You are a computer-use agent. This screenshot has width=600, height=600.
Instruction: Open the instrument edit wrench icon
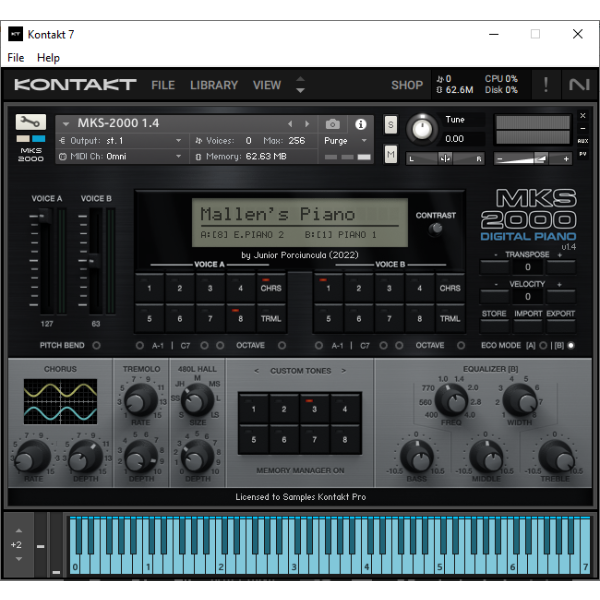[31, 122]
